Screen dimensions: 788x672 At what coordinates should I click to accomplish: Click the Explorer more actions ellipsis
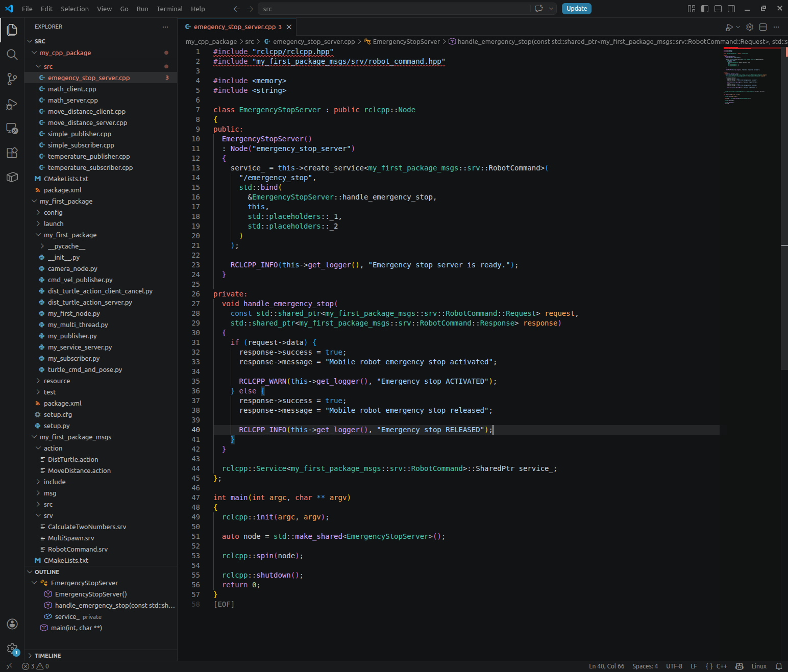coord(165,27)
